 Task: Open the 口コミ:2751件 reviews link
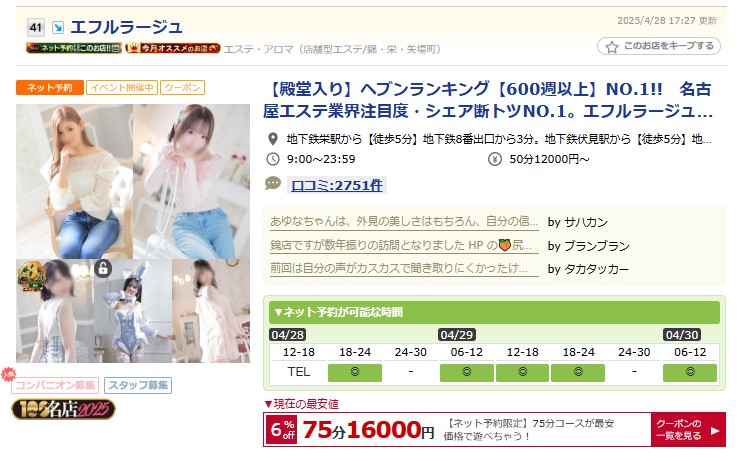pyautogui.click(x=337, y=185)
